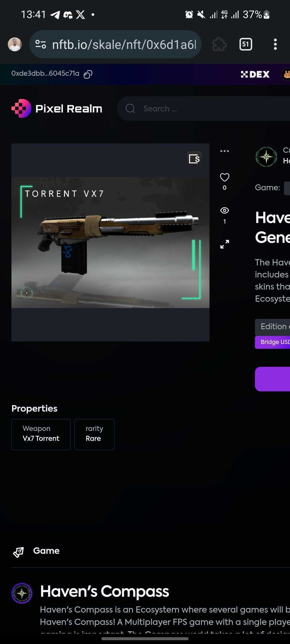Click the Haven's Compass game avatar
The image size is (290, 644).
point(22,593)
